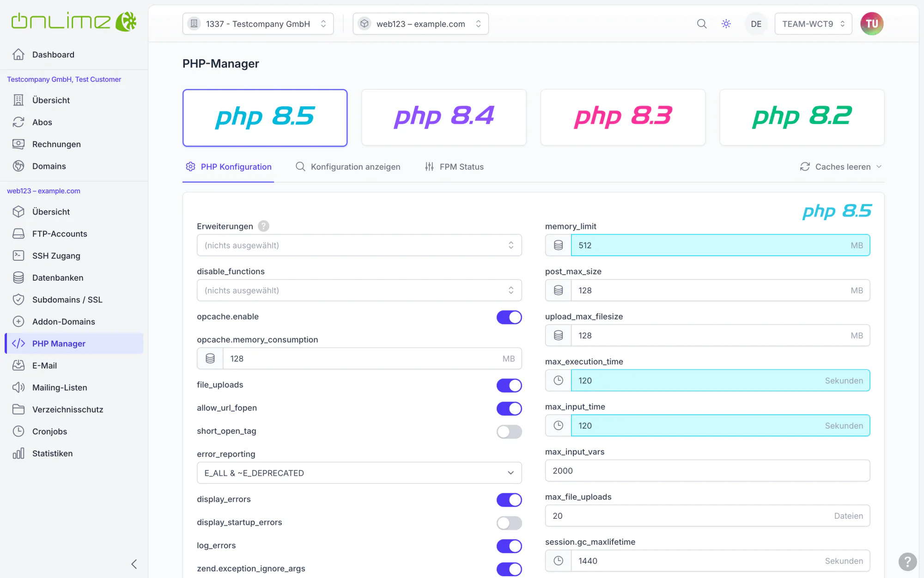Screen dimensions: 924x578
Task: Click the Subdomains / SSL shield icon
Action: tap(18, 300)
